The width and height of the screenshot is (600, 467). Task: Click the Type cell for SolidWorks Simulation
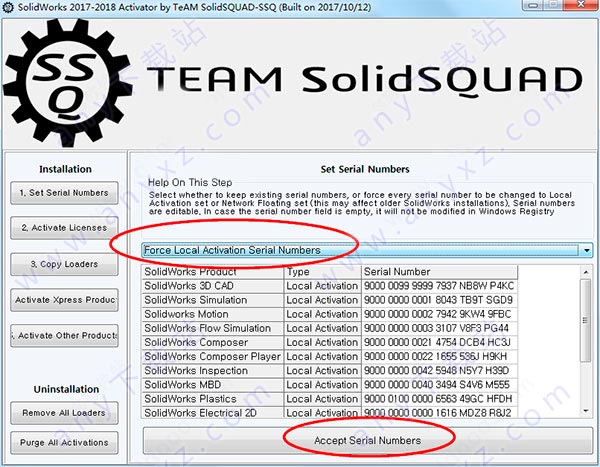(323, 300)
